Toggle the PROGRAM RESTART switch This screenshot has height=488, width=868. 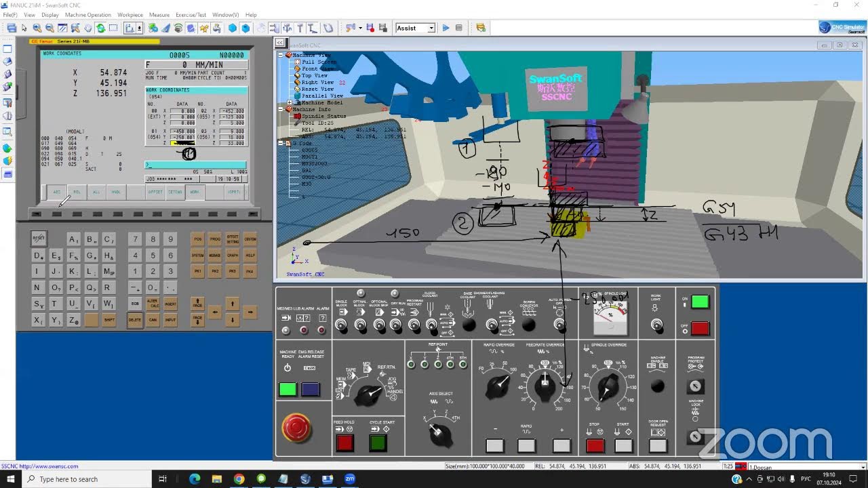tap(414, 325)
